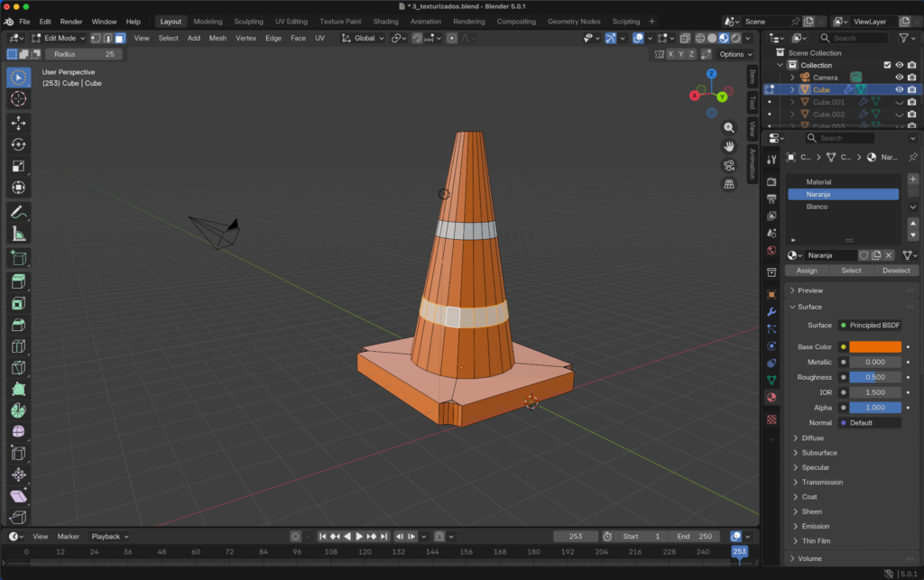Select the Move tool in left toolbar
This screenshot has height=580, width=924.
(18, 123)
